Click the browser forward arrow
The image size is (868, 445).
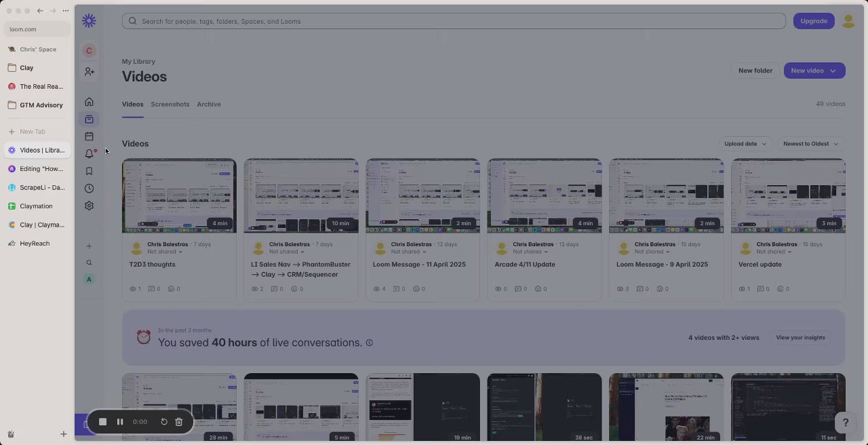[x=53, y=11]
